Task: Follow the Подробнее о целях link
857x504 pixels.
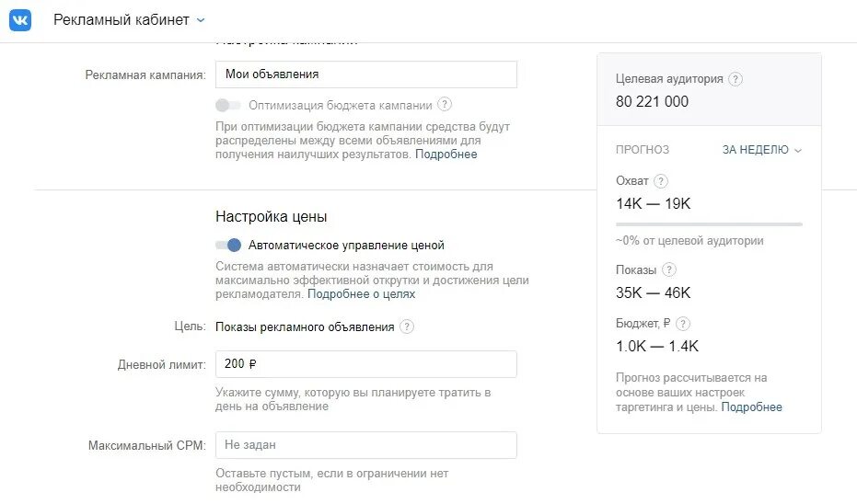Action: [x=361, y=294]
